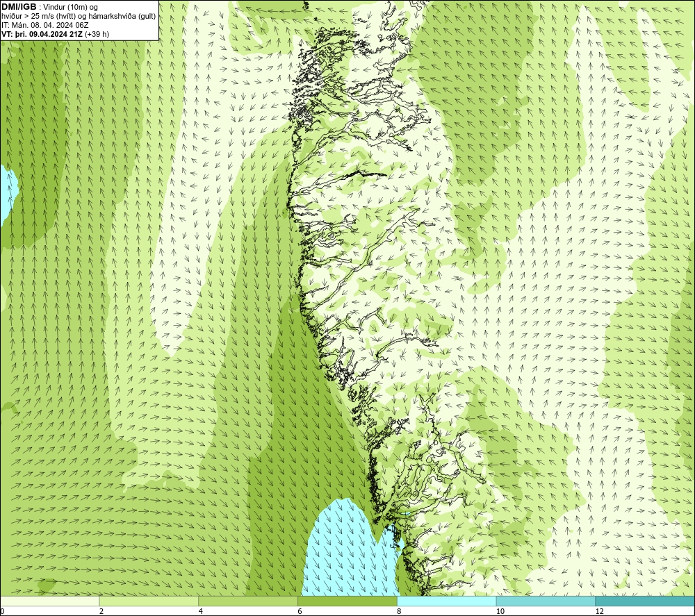The width and height of the screenshot is (695, 616).
Task: Pick the 2–4 m/s light green swatch
Action: (x=149, y=601)
